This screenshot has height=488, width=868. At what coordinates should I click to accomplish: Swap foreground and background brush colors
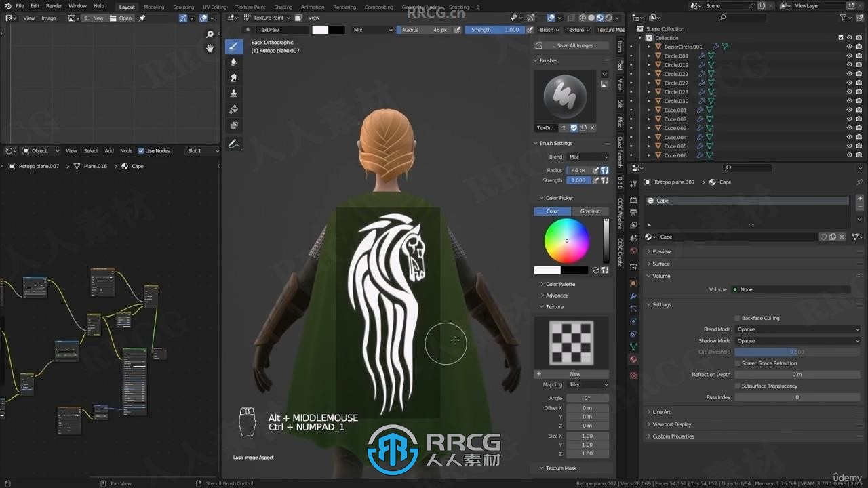click(x=595, y=270)
